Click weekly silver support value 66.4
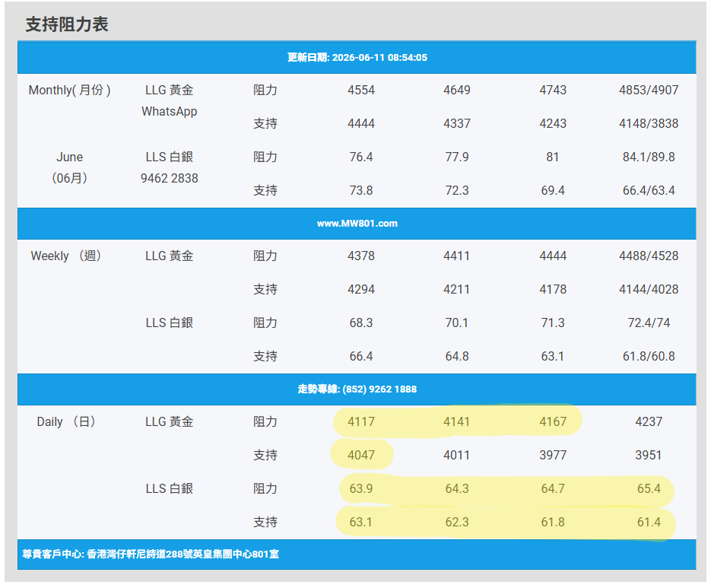Viewport: 711px width, 588px height. coord(361,357)
